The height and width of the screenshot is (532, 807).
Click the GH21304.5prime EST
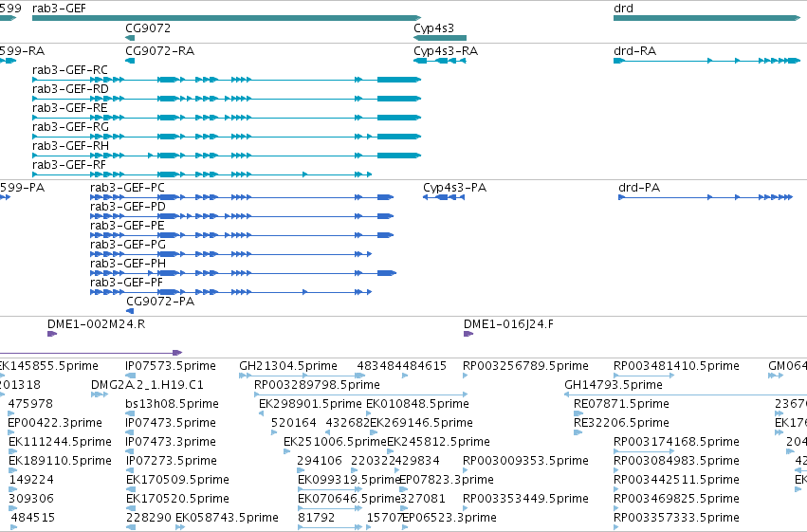pyautogui.click(x=288, y=366)
